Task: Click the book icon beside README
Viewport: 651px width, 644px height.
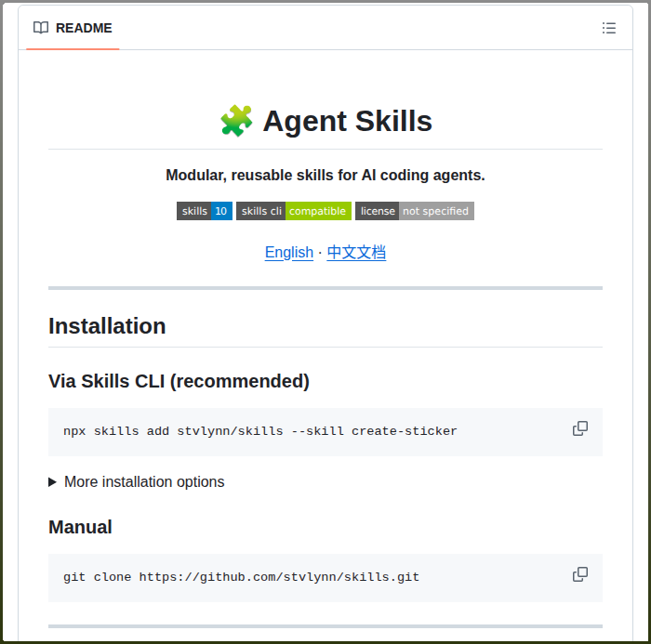Action: pyautogui.click(x=41, y=28)
